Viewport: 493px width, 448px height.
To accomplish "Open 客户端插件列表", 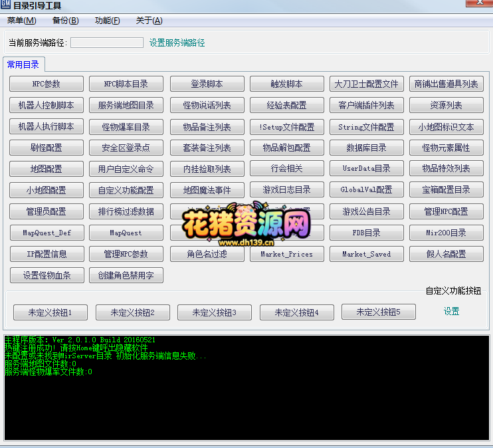I will [367, 105].
